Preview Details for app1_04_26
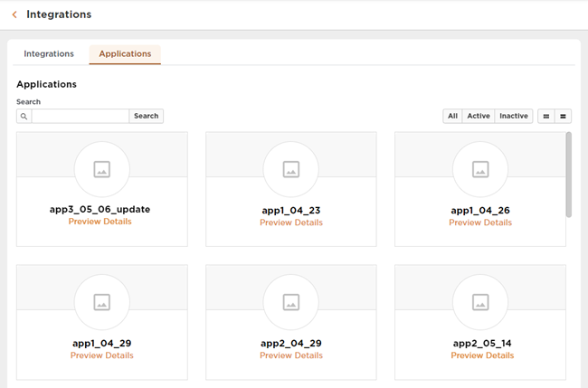 [x=480, y=222]
